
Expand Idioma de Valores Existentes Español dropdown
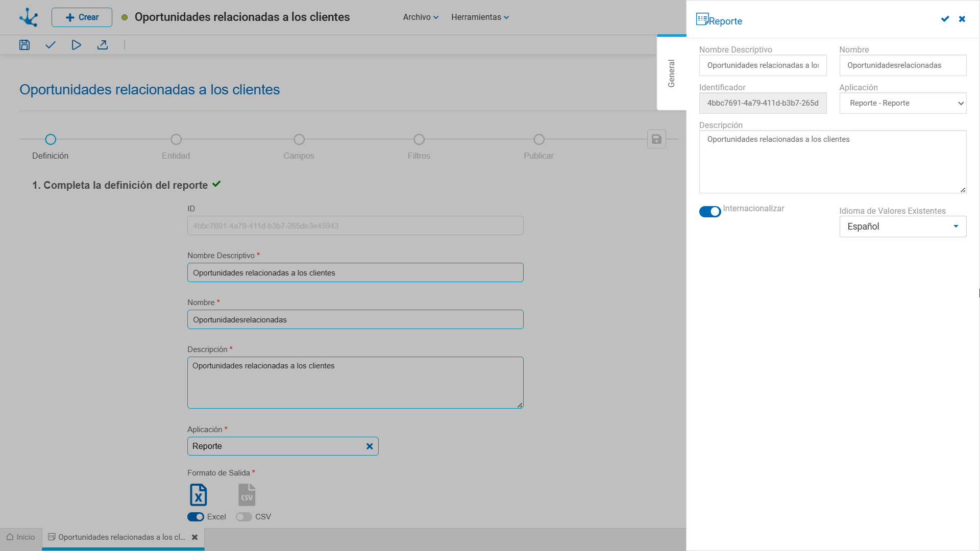[902, 227]
